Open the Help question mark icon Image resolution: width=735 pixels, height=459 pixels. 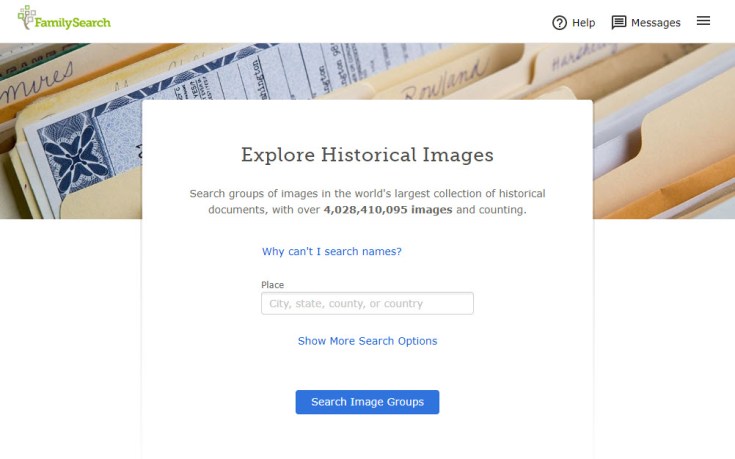559,23
